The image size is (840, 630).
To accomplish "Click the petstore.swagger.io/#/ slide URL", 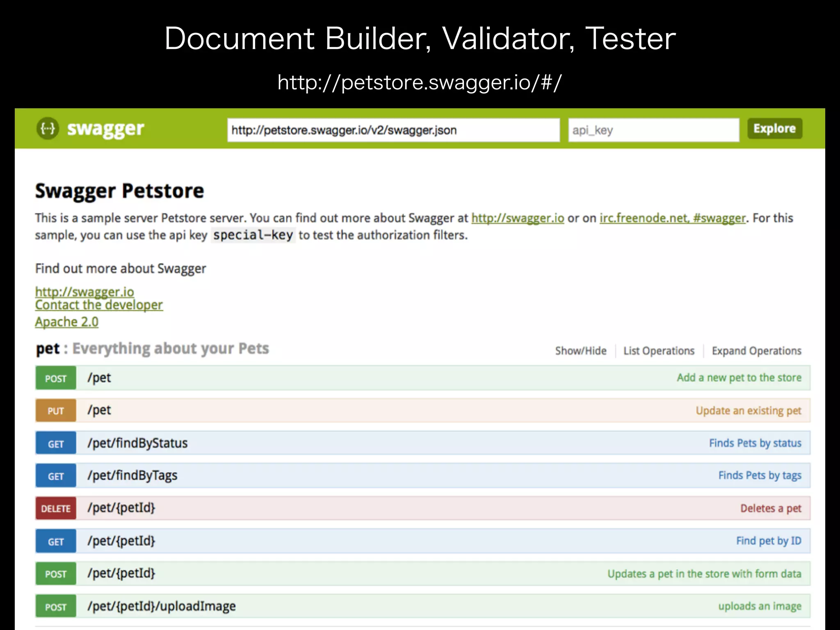I will (x=419, y=83).
